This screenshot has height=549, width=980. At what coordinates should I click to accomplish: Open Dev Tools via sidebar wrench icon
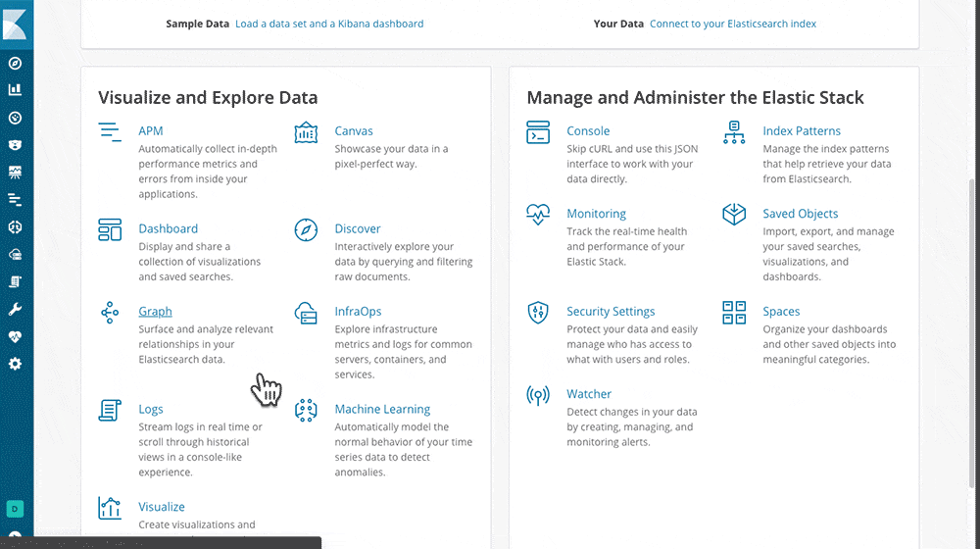pyautogui.click(x=15, y=310)
